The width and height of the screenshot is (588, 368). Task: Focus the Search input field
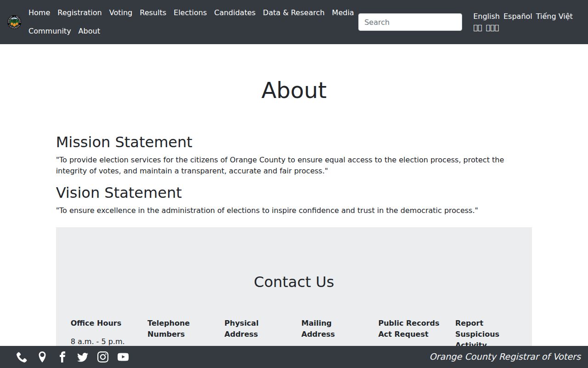(410, 22)
